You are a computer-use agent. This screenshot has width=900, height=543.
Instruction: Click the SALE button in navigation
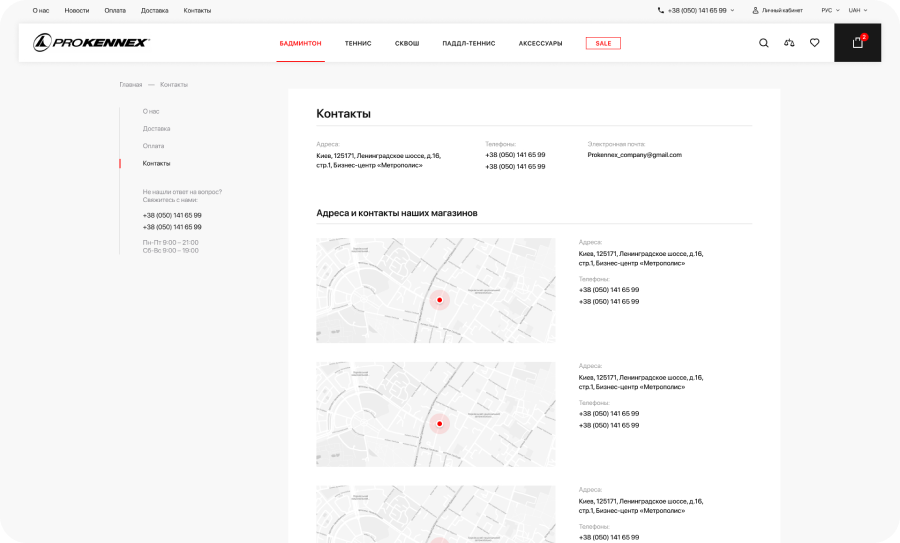[603, 44]
